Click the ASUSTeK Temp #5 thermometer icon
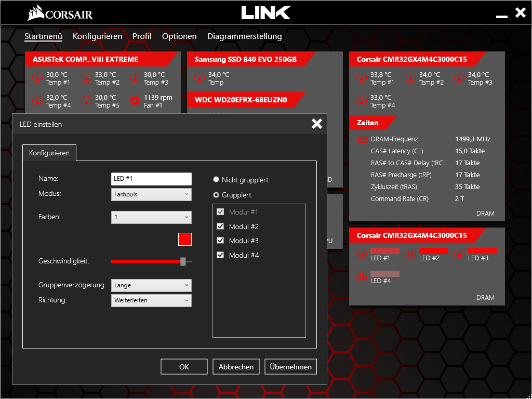This screenshot has width=532, height=399. (87, 101)
